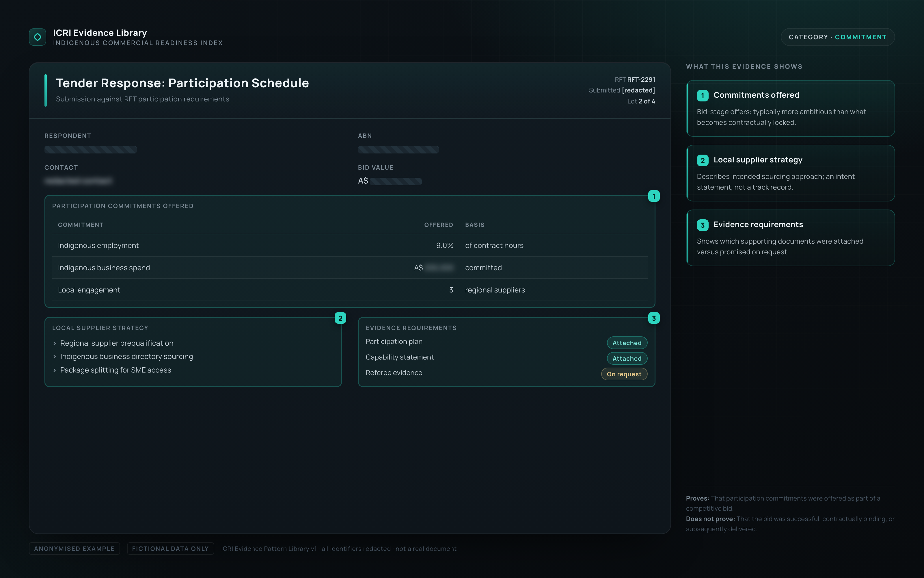The width and height of the screenshot is (924, 578).
Task: Click the 'Participation plan' row label
Action: coord(394,342)
